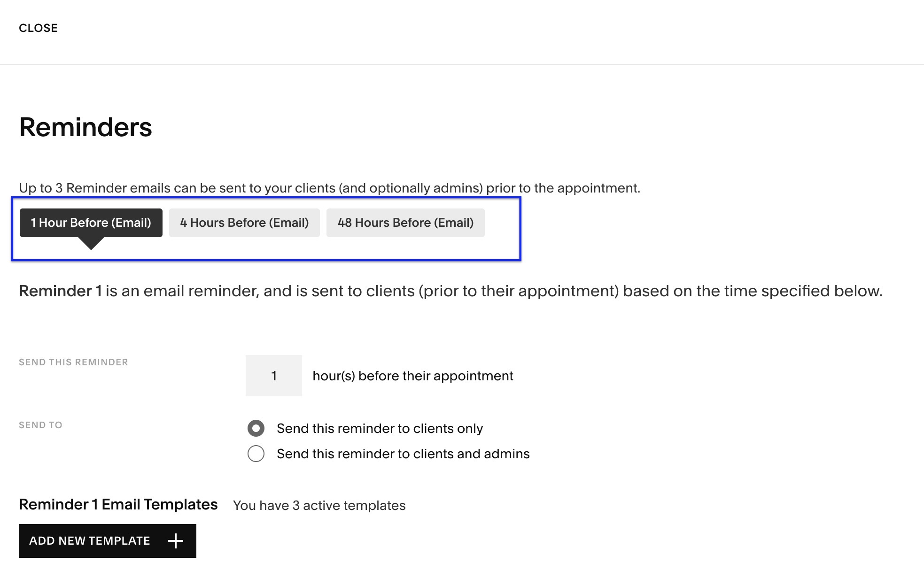This screenshot has height=586, width=924.
Task: Edit the hours-before-appointment value field
Action: click(x=273, y=376)
